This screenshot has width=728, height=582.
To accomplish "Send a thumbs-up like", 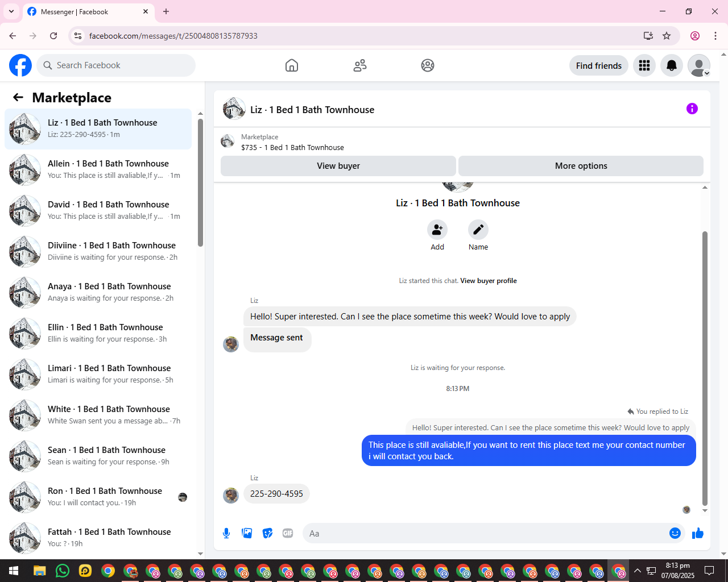I will (698, 533).
